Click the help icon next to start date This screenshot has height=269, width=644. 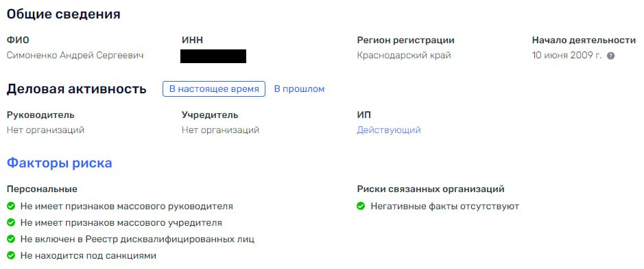(x=610, y=56)
